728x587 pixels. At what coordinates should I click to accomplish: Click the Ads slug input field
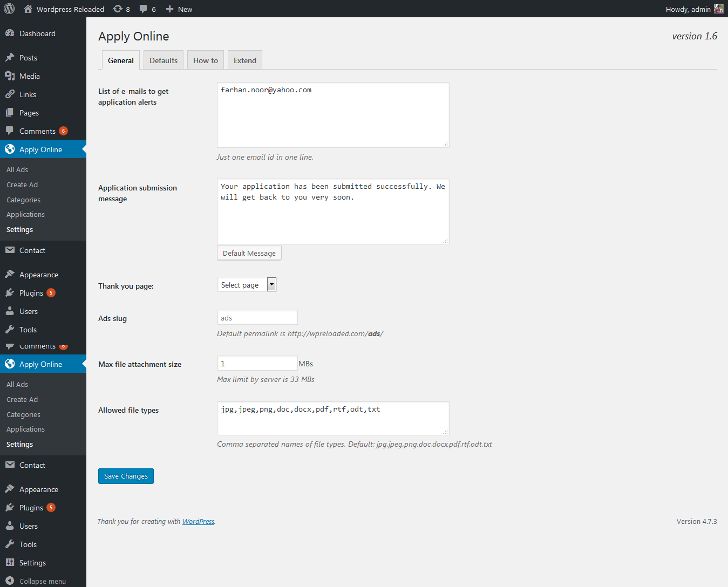point(257,318)
